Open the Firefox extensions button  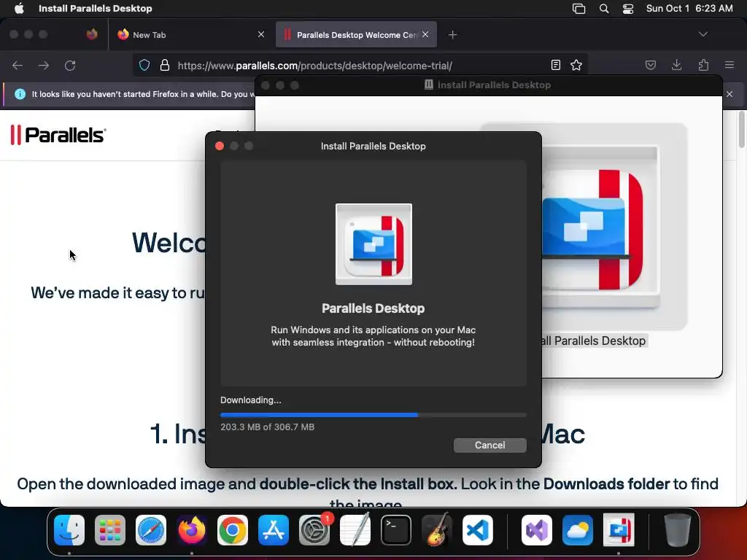703,65
